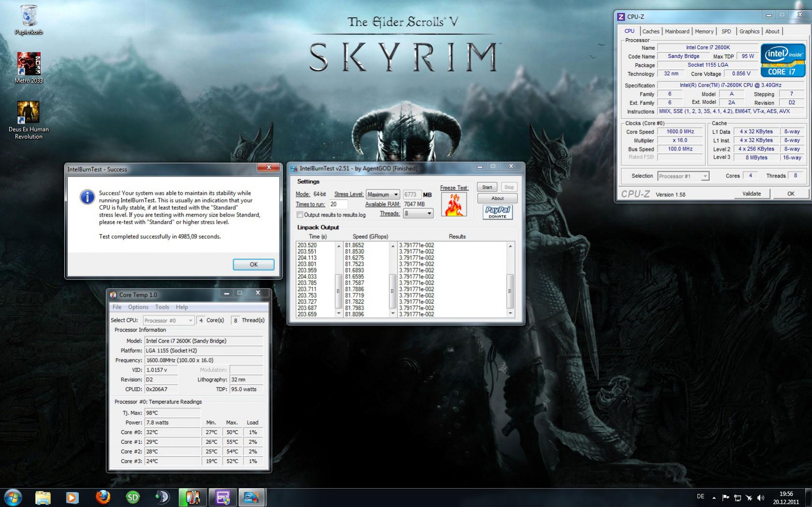The width and height of the screenshot is (812, 507).
Task: Open the TeamSpeak headset taskbar icon
Action: [x=162, y=497]
